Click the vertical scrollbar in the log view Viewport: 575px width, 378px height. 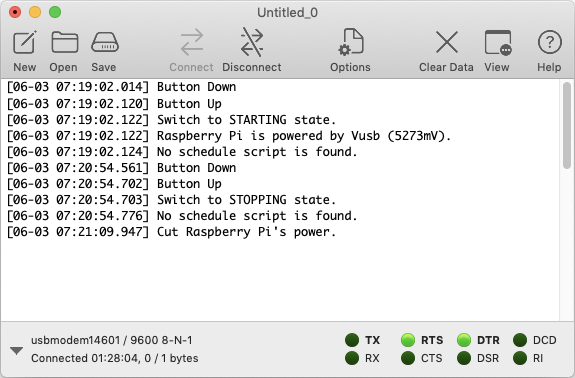[567, 125]
